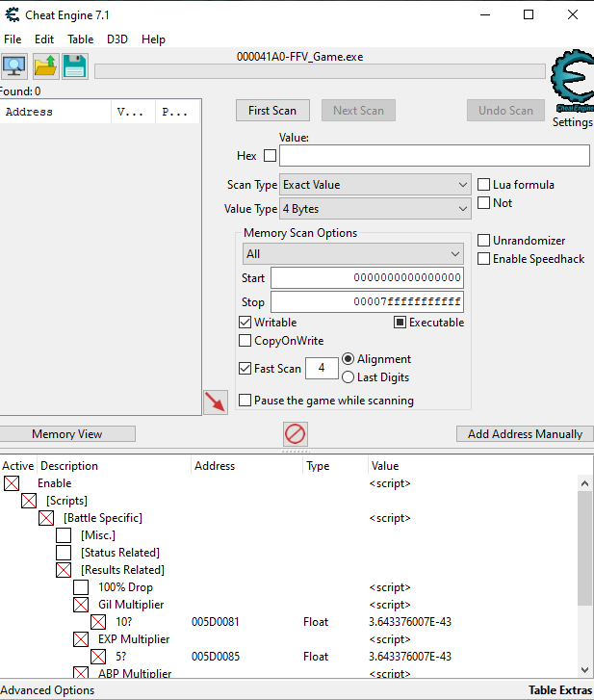
Task: Enable the Lua formula checkbox
Action: click(x=484, y=184)
